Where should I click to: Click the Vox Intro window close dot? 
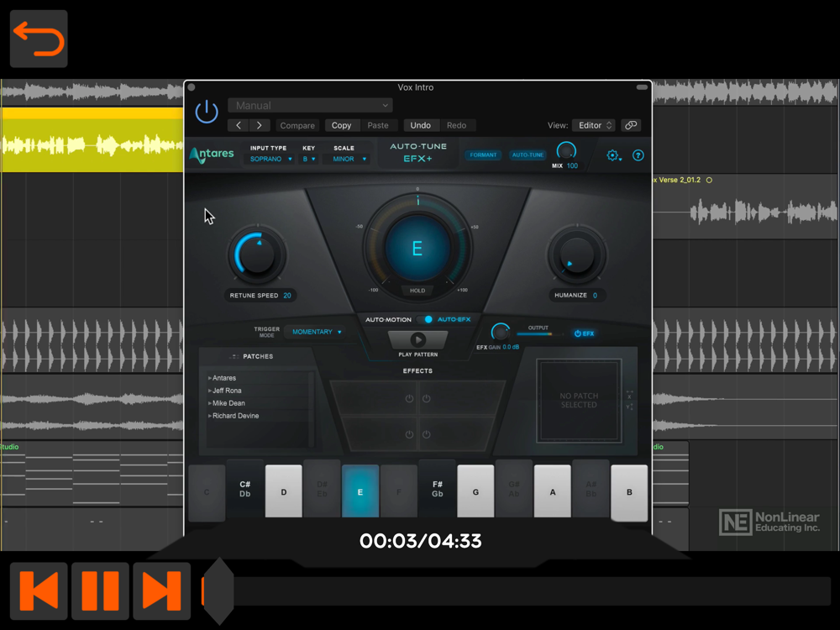click(x=192, y=87)
